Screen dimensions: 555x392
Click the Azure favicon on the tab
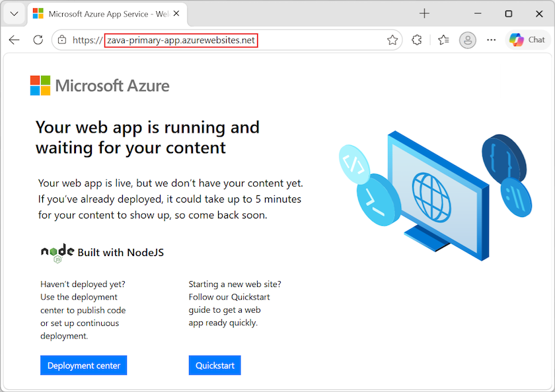pyautogui.click(x=36, y=13)
